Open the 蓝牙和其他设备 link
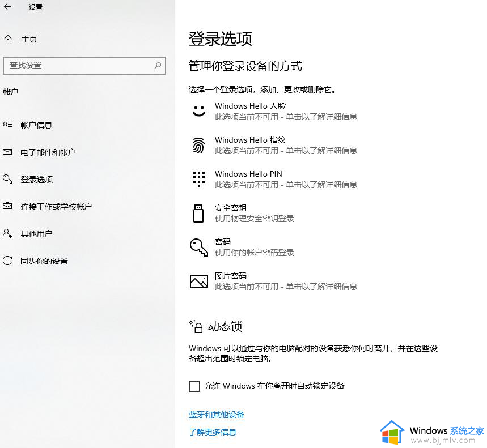 click(x=217, y=415)
